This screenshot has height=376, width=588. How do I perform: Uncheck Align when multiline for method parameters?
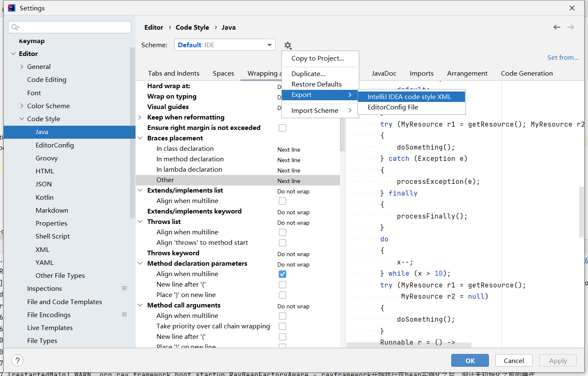click(x=283, y=274)
